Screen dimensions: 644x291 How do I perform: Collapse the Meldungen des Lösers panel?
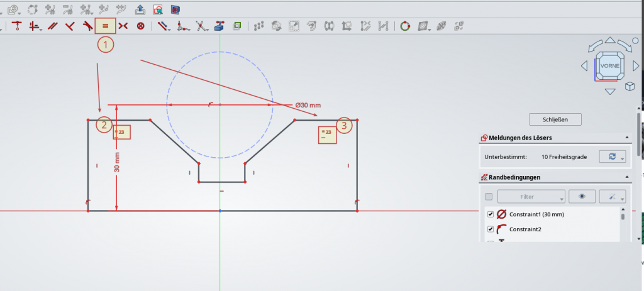click(626, 138)
